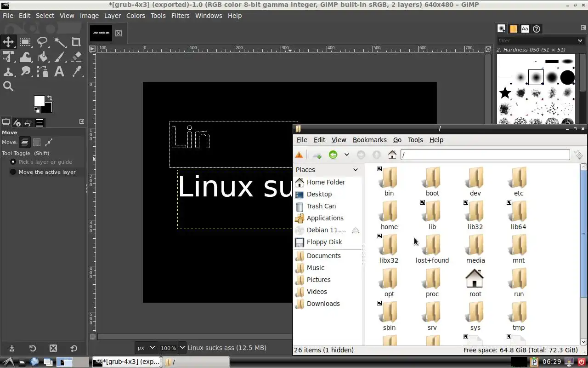Select the Clone stamp tool
The image size is (588, 368).
click(x=8, y=71)
